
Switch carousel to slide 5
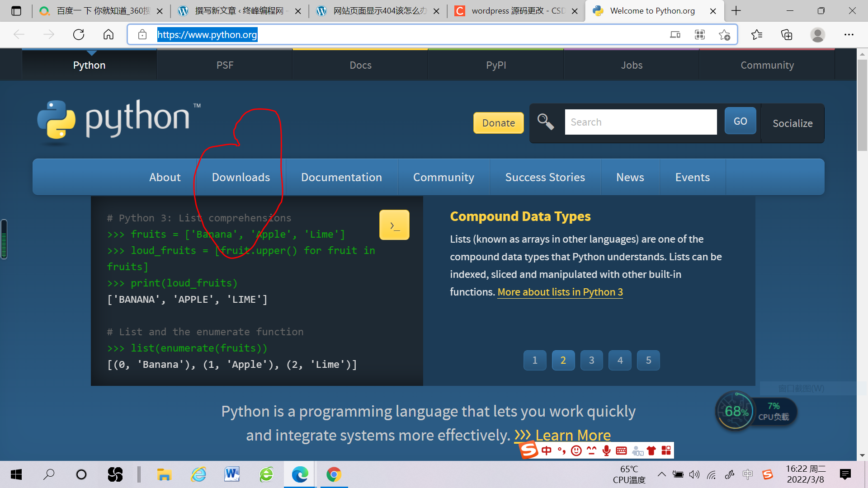[x=648, y=361]
